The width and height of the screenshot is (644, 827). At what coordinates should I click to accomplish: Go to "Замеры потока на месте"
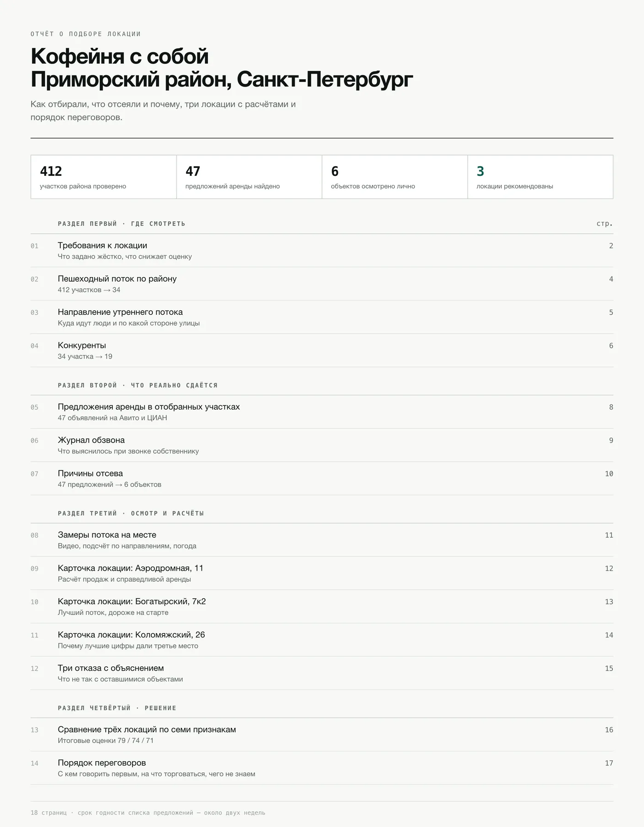pos(322,540)
